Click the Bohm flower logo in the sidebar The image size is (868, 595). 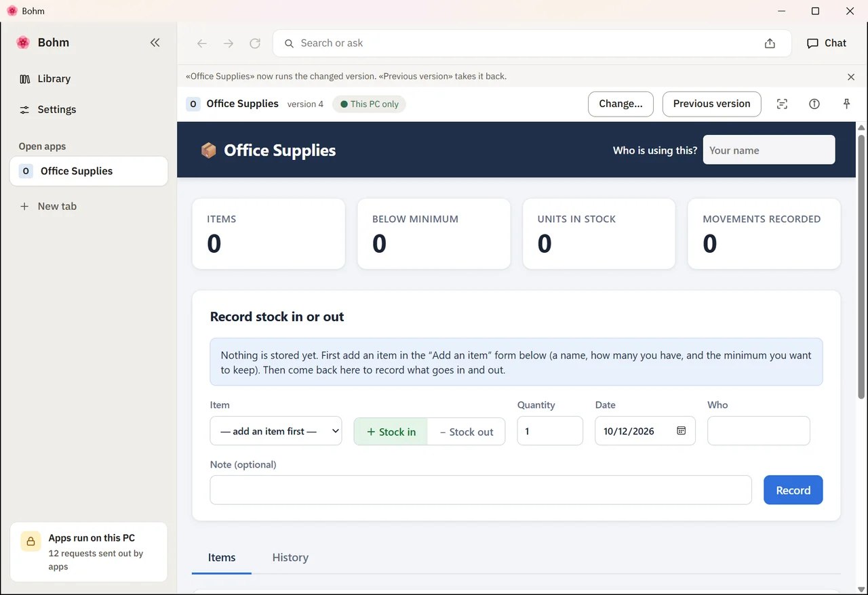[x=23, y=43]
